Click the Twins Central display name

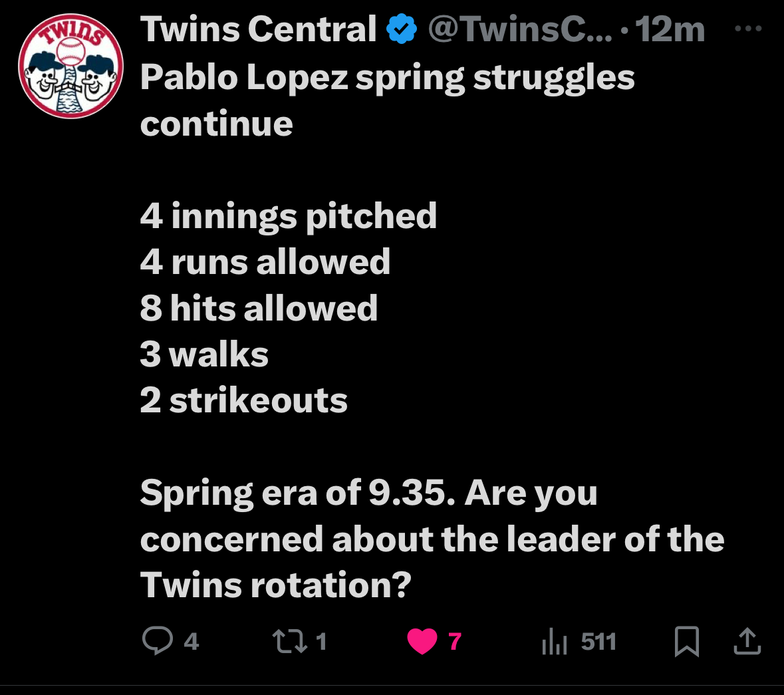coord(258,30)
